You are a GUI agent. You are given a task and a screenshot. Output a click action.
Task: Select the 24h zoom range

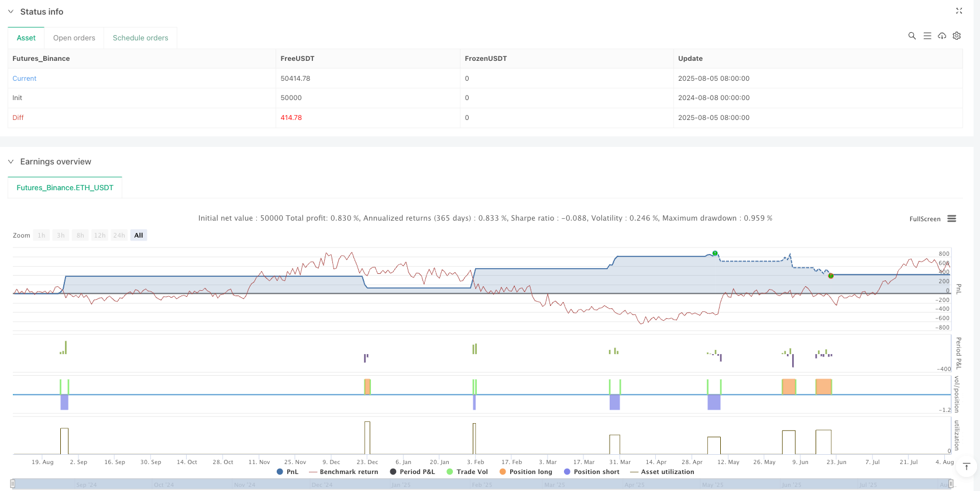119,235
